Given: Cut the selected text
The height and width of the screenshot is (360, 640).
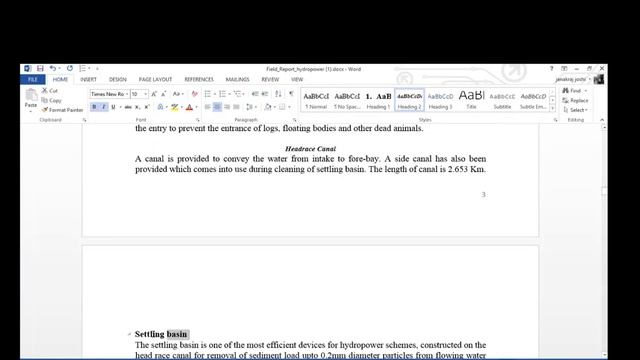Looking at the screenshot, I should (x=50, y=91).
